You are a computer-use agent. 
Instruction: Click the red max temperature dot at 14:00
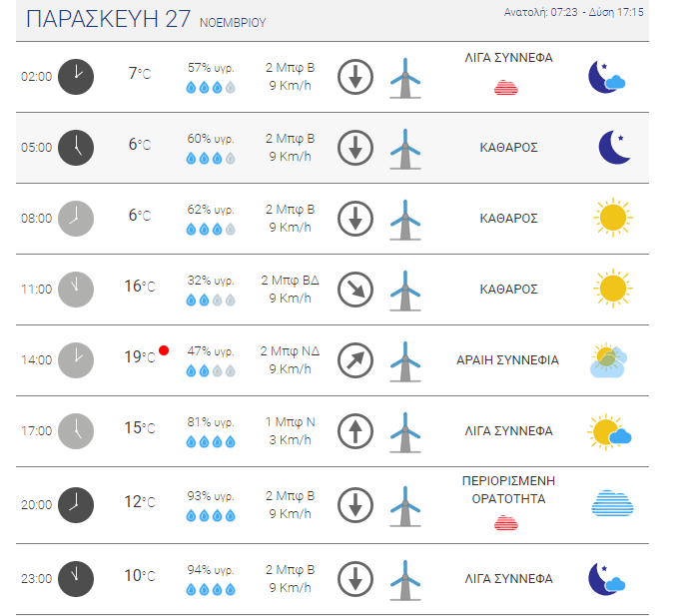tap(164, 350)
